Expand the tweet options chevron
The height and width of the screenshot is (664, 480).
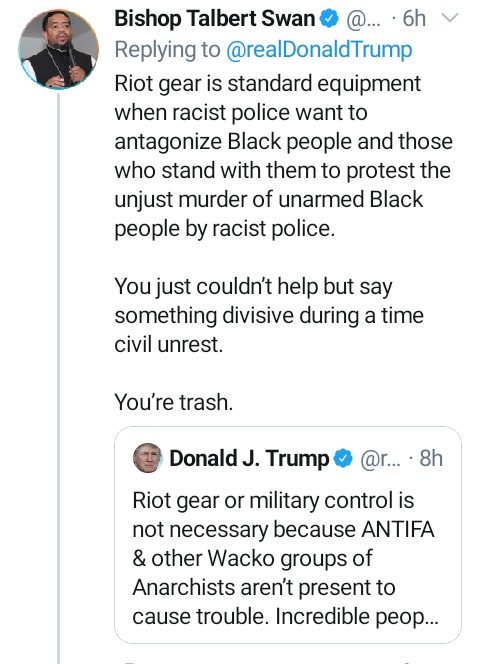click(x=450, y=18)
